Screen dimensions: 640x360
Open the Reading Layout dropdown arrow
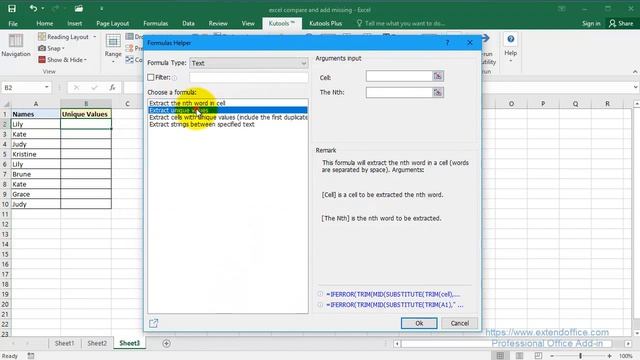coord(94,37)
